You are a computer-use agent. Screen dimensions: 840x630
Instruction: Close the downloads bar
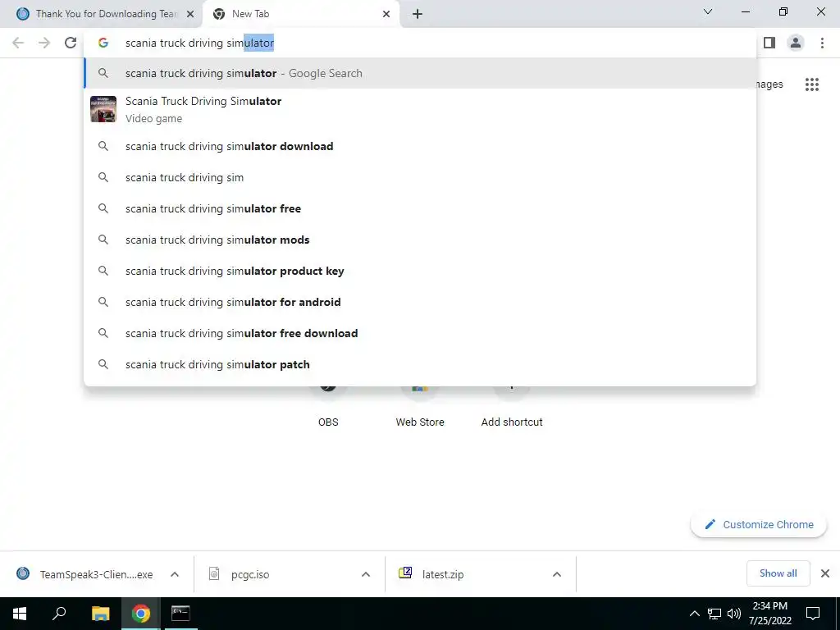[x=825, y=573]
